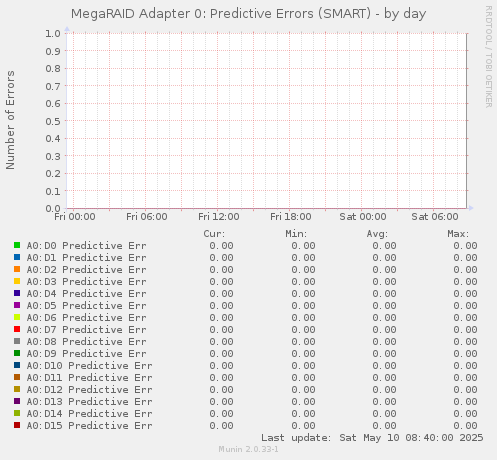This screenshot has width=497, height=460.
Task: Select the 'A0:D12 Predictive Err' legend label
Action: coord(89,390)
